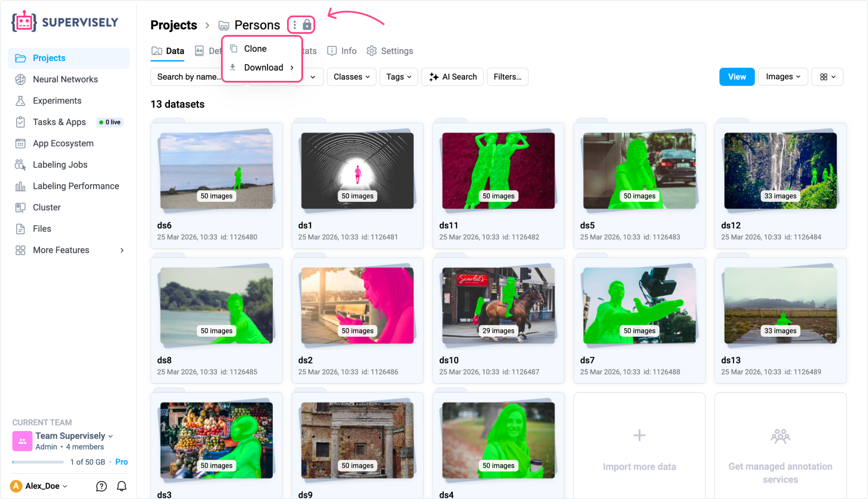Open the Cluster section
The height and width of the screenshot is (499, 868).
[x=47, y=207]
